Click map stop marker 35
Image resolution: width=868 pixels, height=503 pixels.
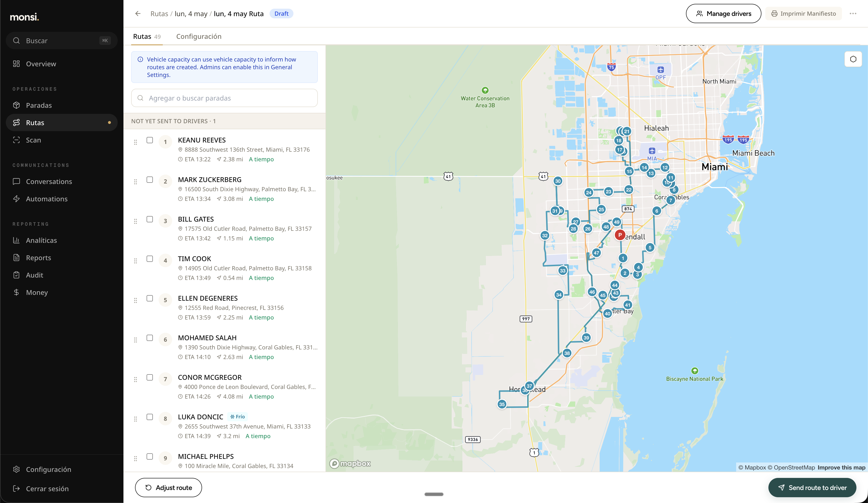tap(502, 404)
